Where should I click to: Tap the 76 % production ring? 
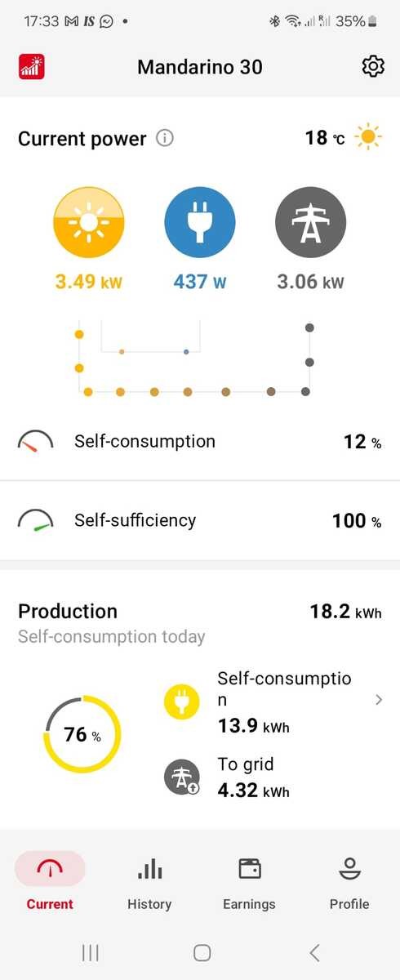pos(82,735)
